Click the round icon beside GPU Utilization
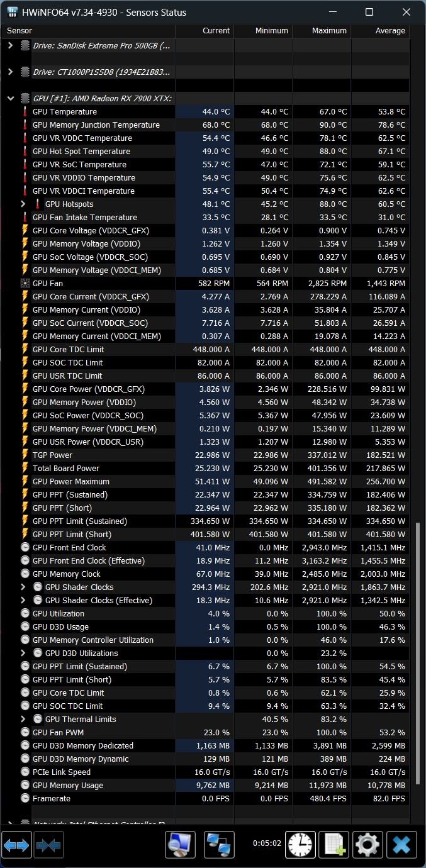Image resolution: width=426 pixels, height=868 pixels. 25,614
